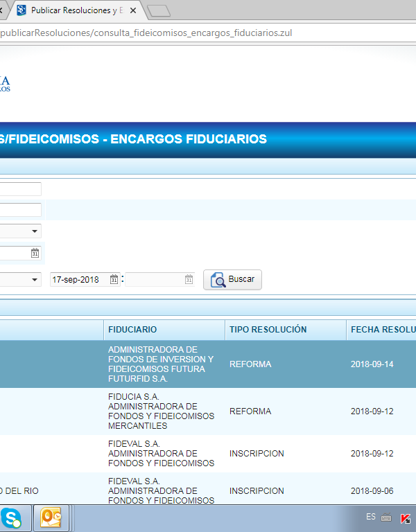Viewport: 416px width, 532px height.
Task: Click the browser address bar URL
Action: click(146, 33)
